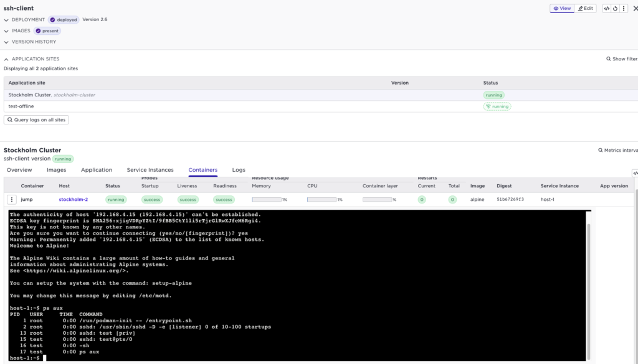Open the jump container's three-dot actions menu
This screenshot has height=364, width=638.
(11, 200)
